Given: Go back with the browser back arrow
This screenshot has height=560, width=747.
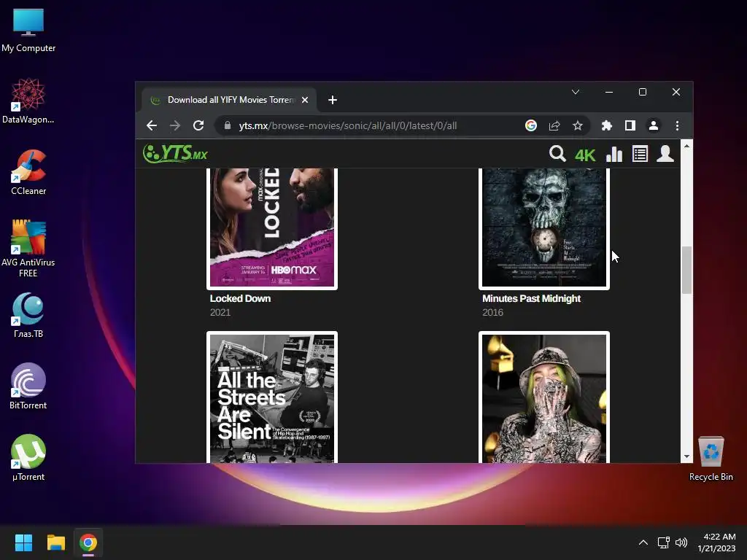Looking at the screenshot, I should point(152,125).
